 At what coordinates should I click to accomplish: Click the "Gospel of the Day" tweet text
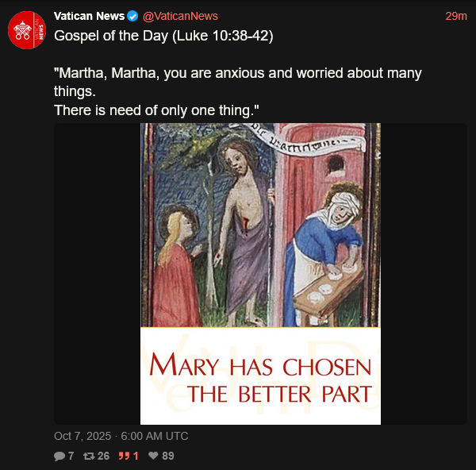[x=163, y=37]
